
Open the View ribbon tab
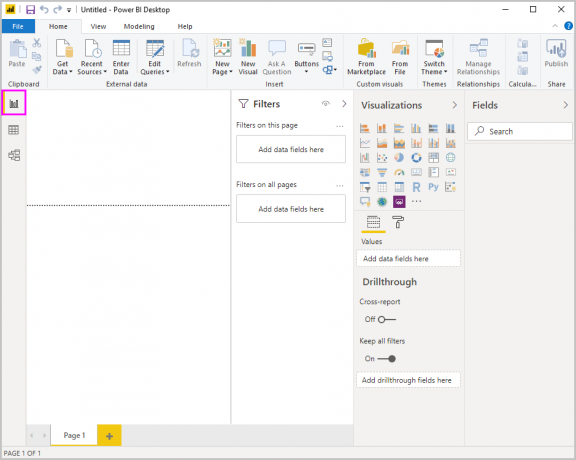[x=98, y=26]
